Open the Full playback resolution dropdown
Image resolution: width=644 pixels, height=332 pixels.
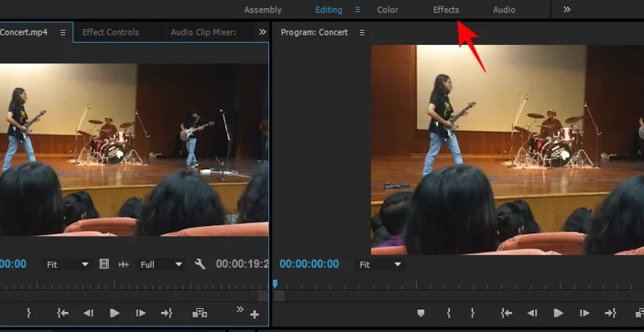[x=161, y=264]
